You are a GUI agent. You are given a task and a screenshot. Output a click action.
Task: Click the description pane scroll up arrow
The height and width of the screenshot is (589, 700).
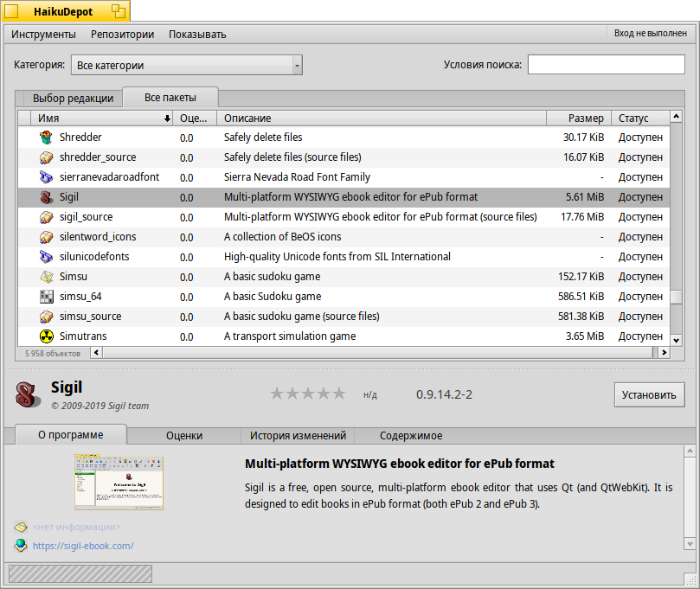[x=690, y=451]
